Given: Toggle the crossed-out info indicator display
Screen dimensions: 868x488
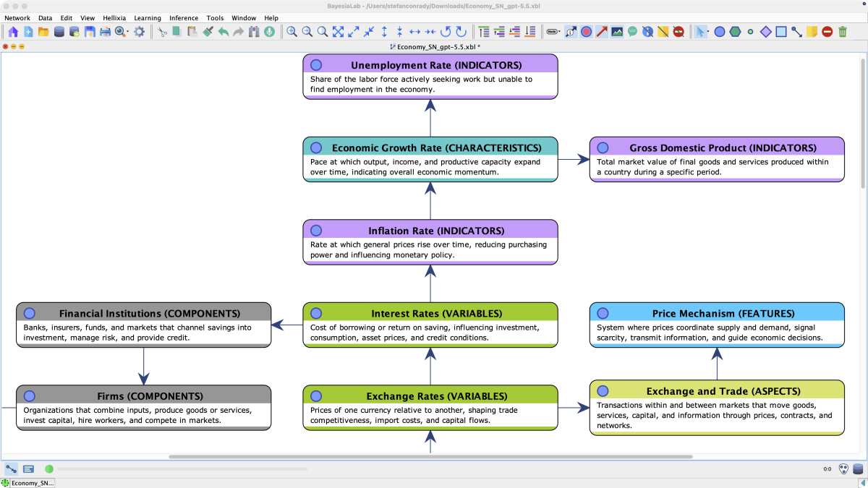Looking at the screenshot, I should click(x=647, y=32).
